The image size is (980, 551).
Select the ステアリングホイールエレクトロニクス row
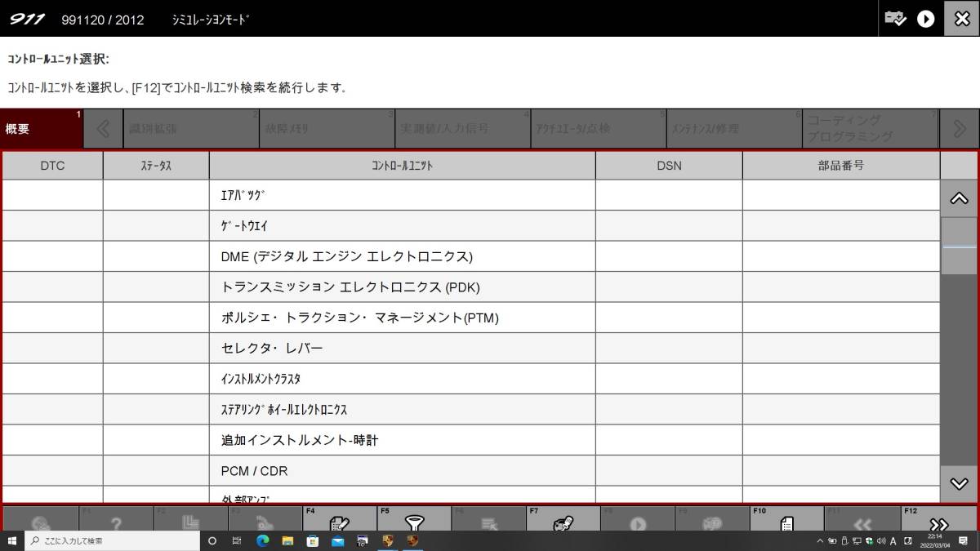pyautogui.click(x=471, y=410)
